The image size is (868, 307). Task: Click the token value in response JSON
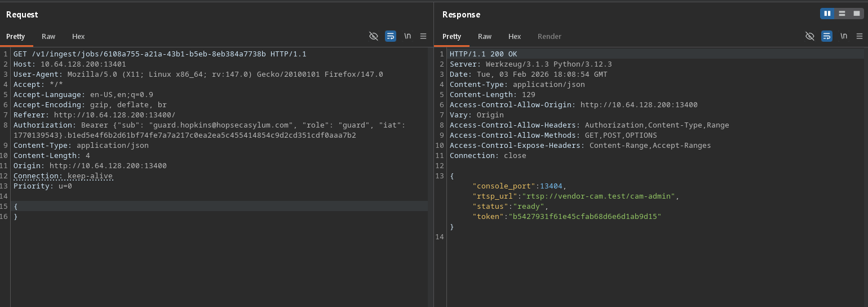pyautogui.click(x=584, y=217)
